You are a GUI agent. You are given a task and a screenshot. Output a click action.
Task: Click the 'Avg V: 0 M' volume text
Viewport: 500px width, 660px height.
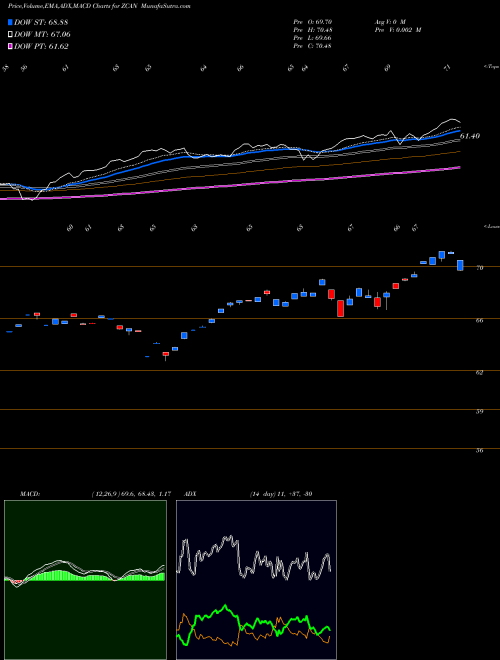(389, 22)
